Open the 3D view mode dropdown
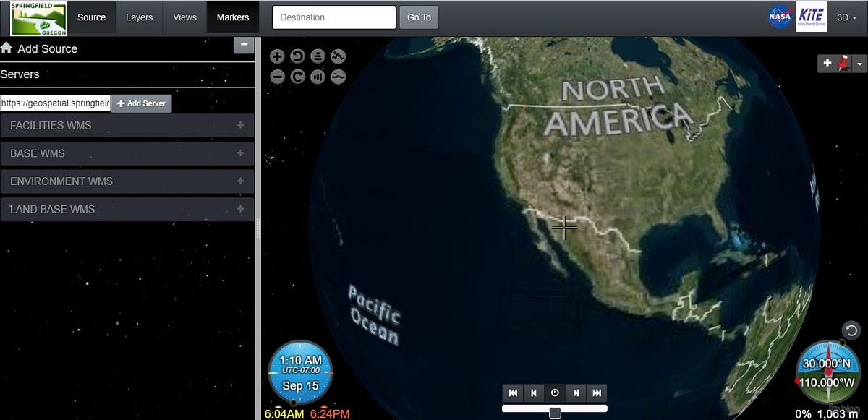This screenshot has width=868, height=420. point(846,16)
